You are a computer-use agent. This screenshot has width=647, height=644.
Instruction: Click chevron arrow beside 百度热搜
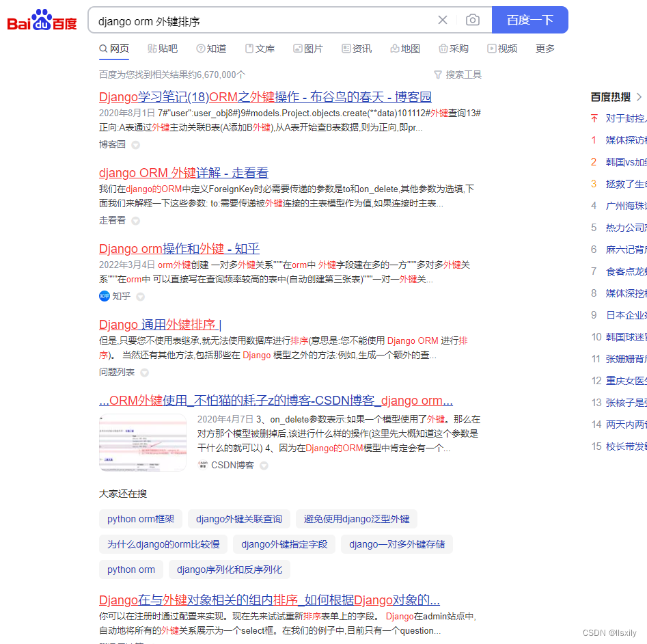click(x=639, y=97)
